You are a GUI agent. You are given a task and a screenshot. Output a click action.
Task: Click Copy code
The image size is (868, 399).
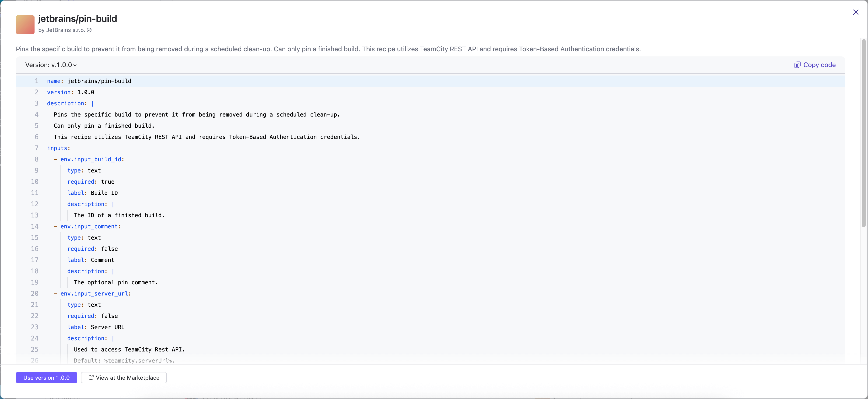pos(815,65)
